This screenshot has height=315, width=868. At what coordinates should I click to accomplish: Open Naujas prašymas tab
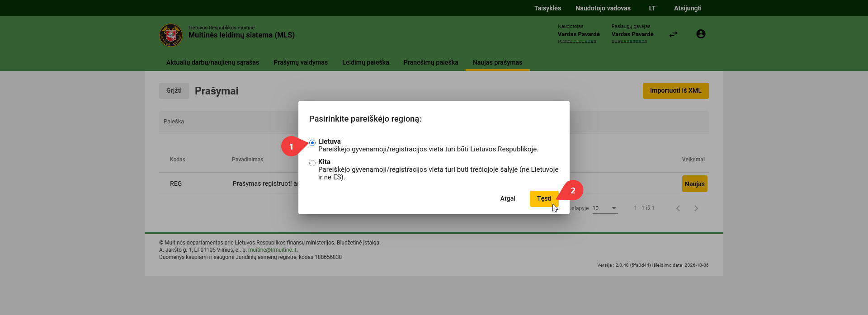click(497, 62)
